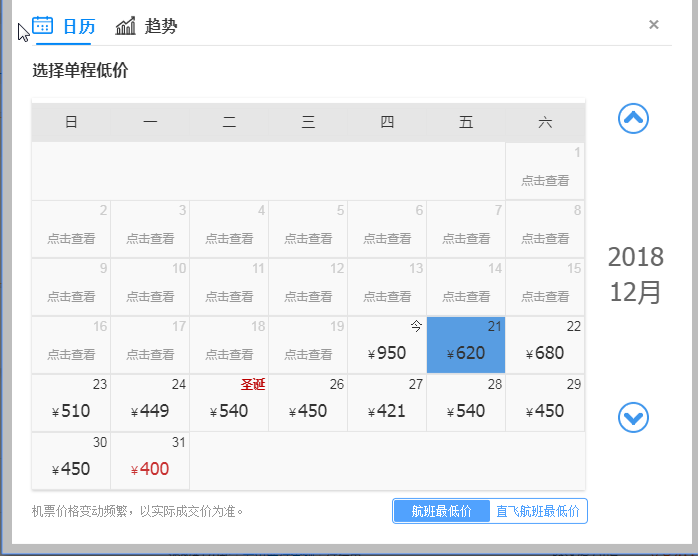Pick December 24 fare ¥449
Viewport: 698px width, 556px height.
pyautogui.click(x=150, y=403)
